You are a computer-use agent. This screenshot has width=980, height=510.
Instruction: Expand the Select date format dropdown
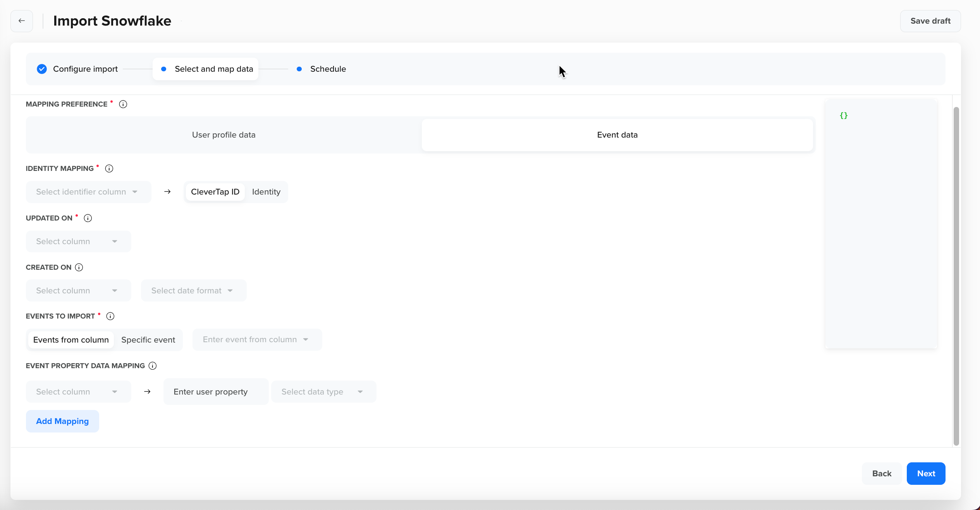point(193,291)
